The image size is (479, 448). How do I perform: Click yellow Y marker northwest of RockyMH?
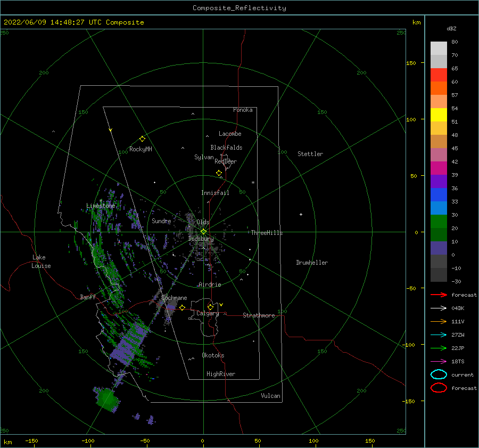point(111,130)
